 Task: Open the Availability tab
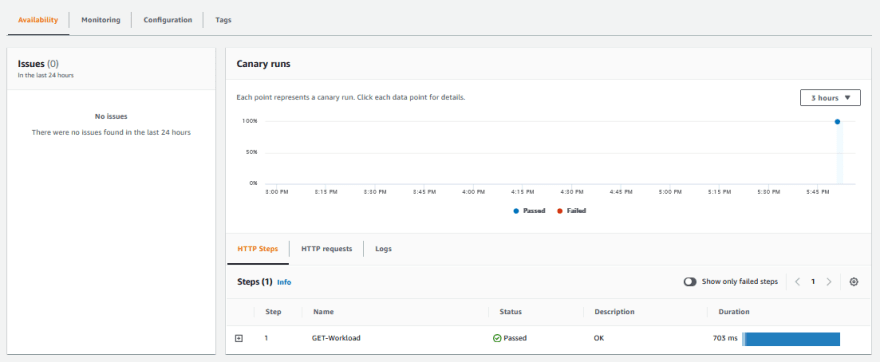coord(38,20)
